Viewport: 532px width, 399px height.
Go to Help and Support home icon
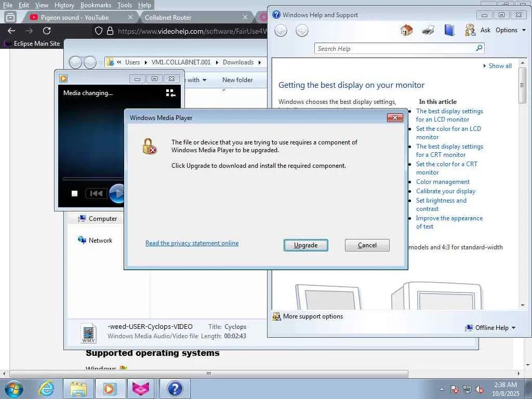coord(406,30)
